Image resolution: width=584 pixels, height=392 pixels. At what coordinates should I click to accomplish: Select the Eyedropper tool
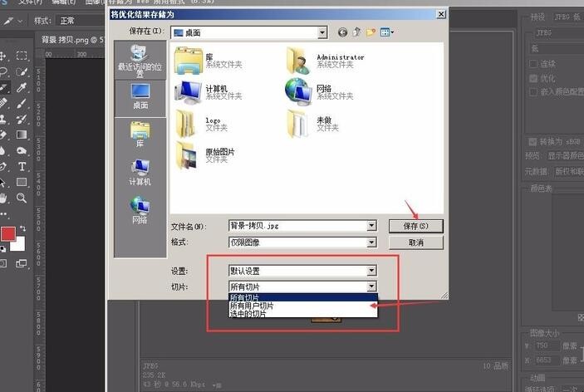pos(22,87)
